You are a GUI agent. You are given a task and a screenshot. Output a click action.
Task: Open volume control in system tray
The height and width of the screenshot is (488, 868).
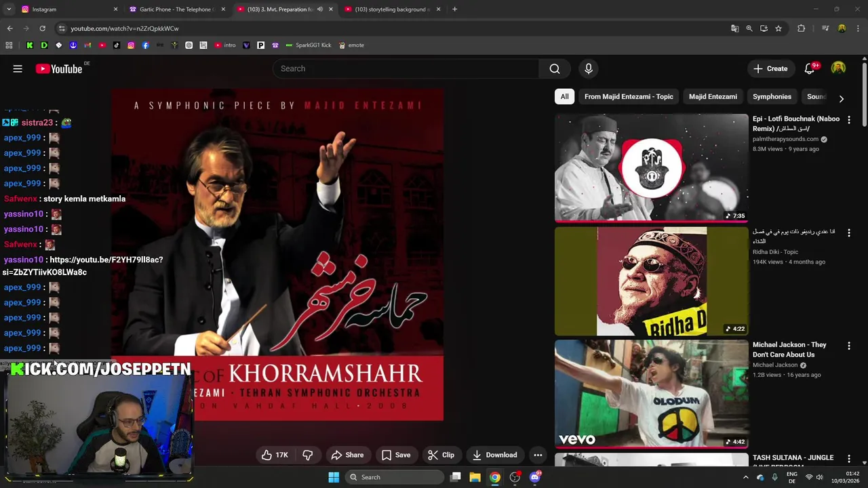819,477
